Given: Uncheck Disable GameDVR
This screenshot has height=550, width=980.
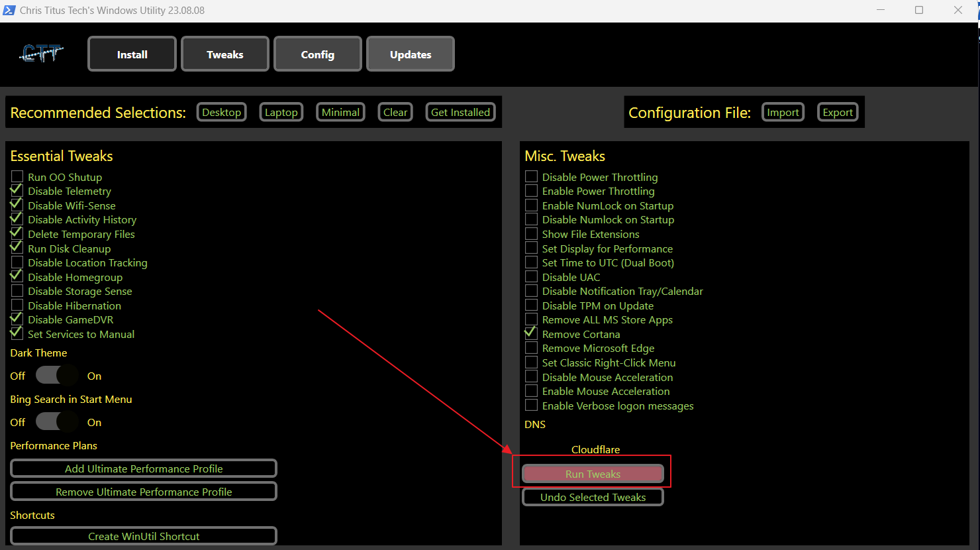Looking at the screenshot, I should coord(17,319).
